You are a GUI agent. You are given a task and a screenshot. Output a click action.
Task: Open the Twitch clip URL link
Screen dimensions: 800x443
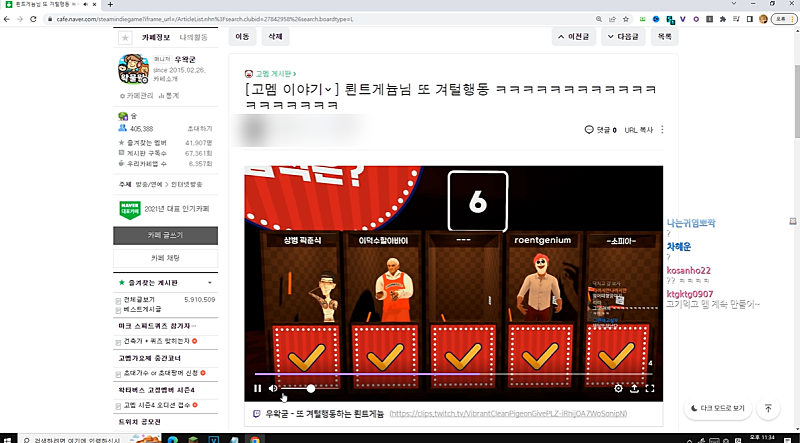508,414
